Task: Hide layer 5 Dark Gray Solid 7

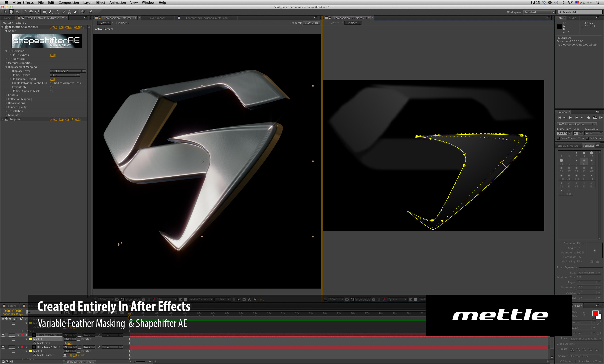Action: (3, 347)
